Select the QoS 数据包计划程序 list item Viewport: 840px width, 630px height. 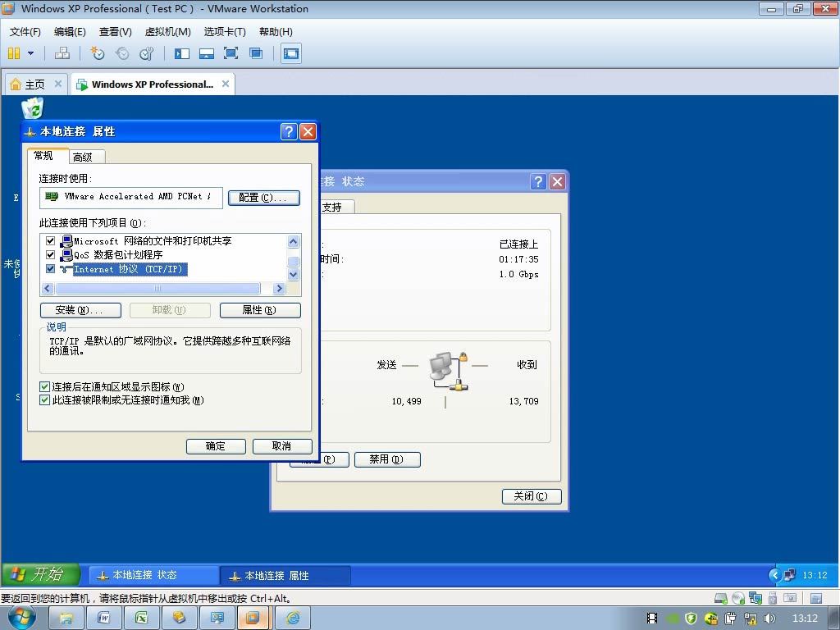117,255
